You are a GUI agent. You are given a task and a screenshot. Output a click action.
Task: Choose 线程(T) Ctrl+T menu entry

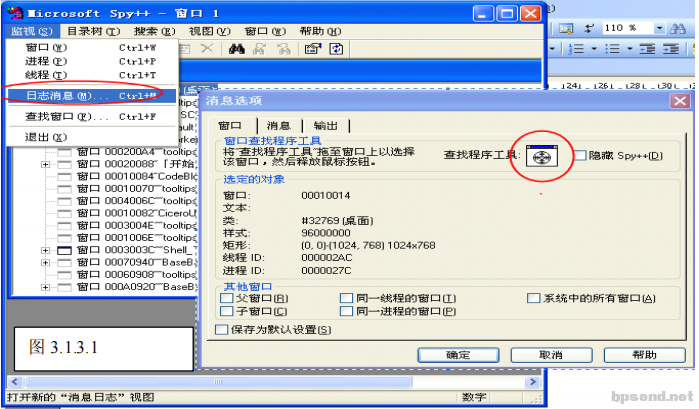pos(91,75)
